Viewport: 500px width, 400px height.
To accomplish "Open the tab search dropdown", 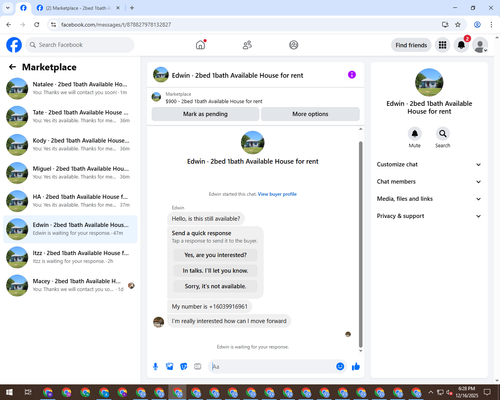I will point(8,8).
